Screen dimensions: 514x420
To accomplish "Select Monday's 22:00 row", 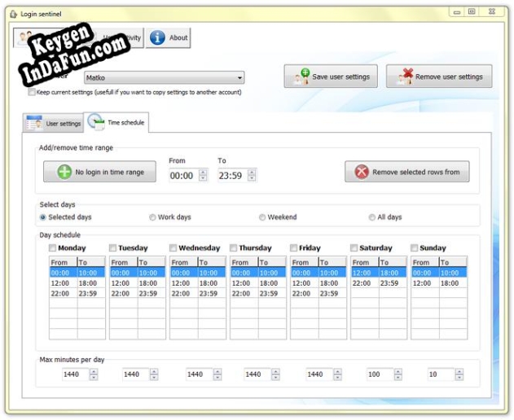I will point(77,293).
